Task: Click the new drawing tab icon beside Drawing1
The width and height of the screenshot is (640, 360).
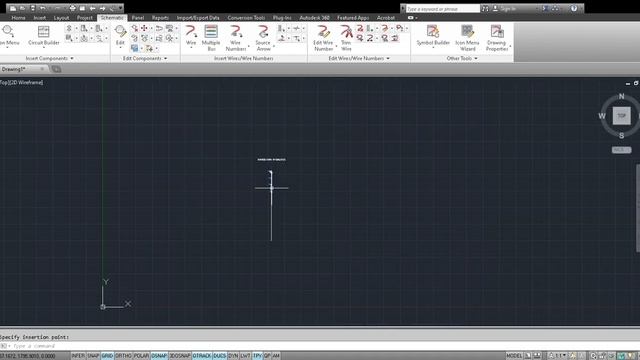Action: tap(56, 69)
